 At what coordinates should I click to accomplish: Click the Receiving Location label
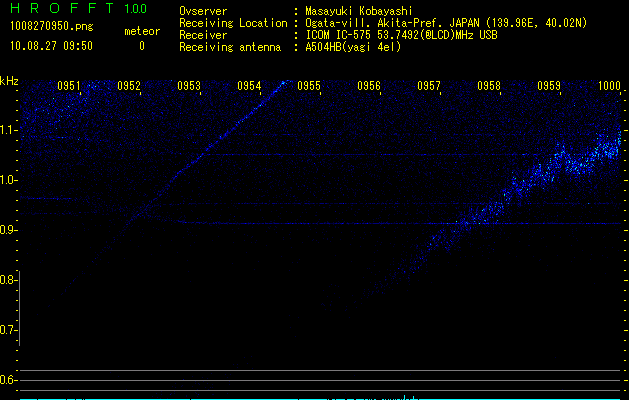233,23
